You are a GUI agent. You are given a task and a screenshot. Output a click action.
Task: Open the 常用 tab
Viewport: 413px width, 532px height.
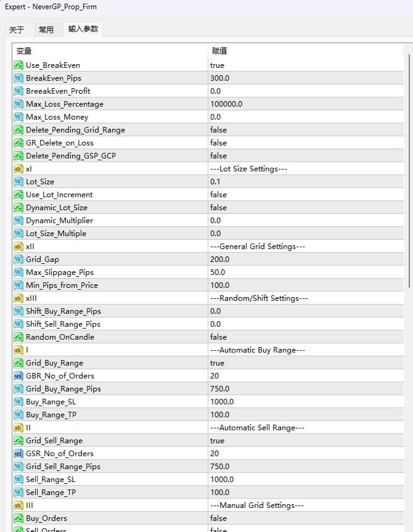tap(46, 30)
